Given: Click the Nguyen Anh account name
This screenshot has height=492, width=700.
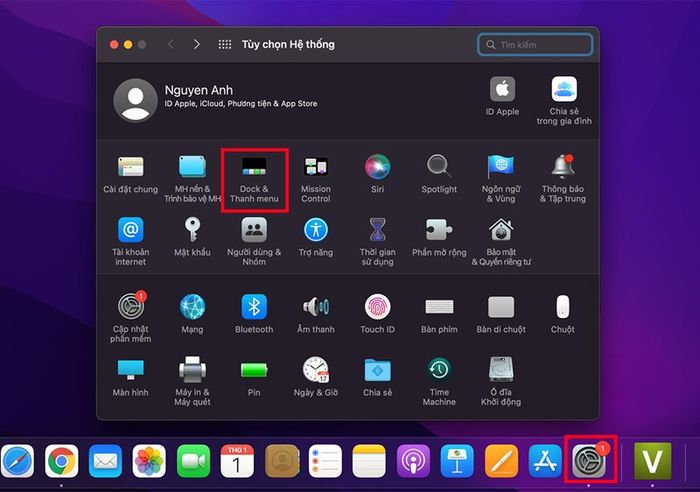Looking at the screenshot, I should click(x=199, y=90).
